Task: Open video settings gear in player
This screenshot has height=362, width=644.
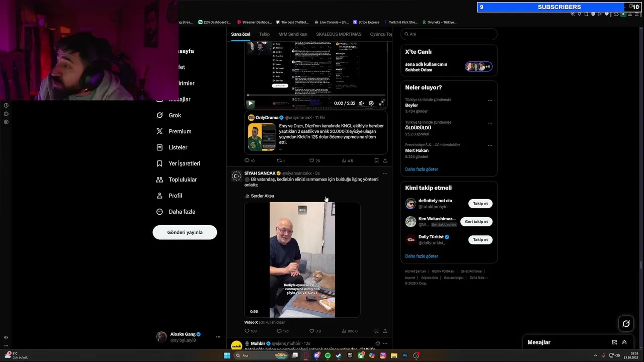Action: [x=371, y=103]
